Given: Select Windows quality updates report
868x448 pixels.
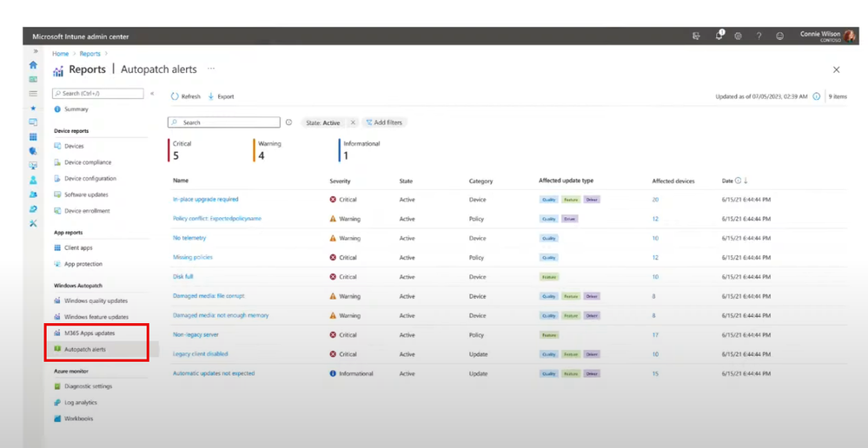Looking at the screenshot, I should [x=96, y=301].
